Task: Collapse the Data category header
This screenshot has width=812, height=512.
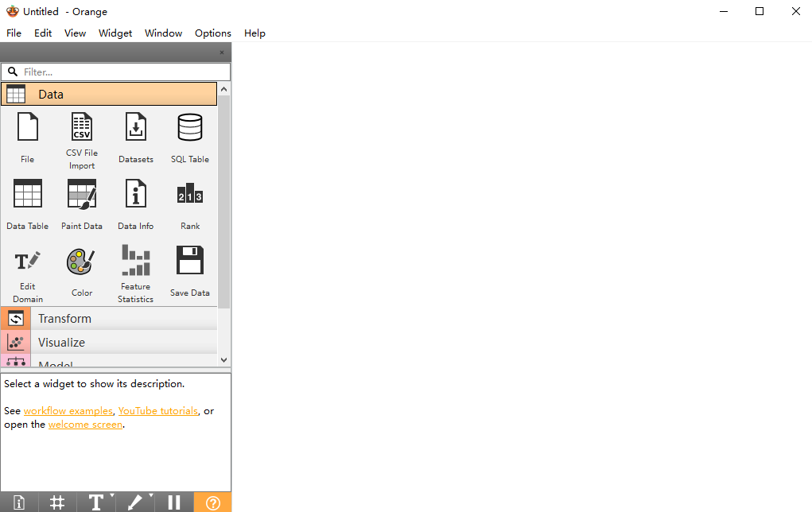Action: tap(109, 95)
